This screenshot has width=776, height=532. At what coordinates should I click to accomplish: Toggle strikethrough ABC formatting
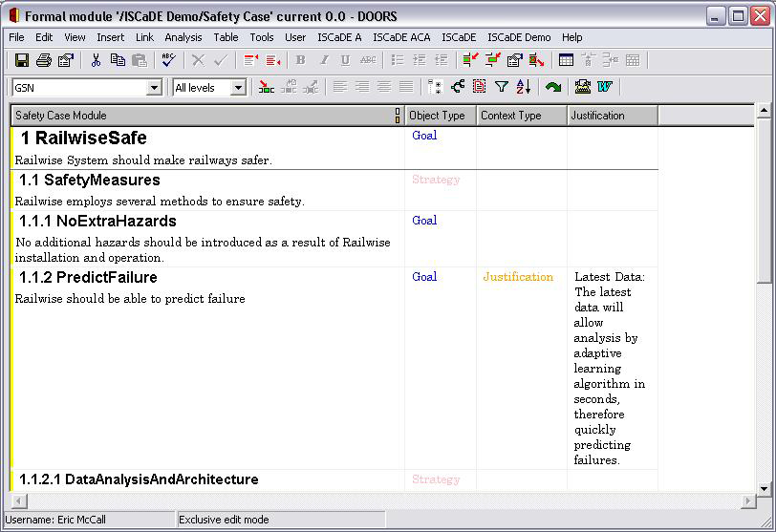point(368,60)
